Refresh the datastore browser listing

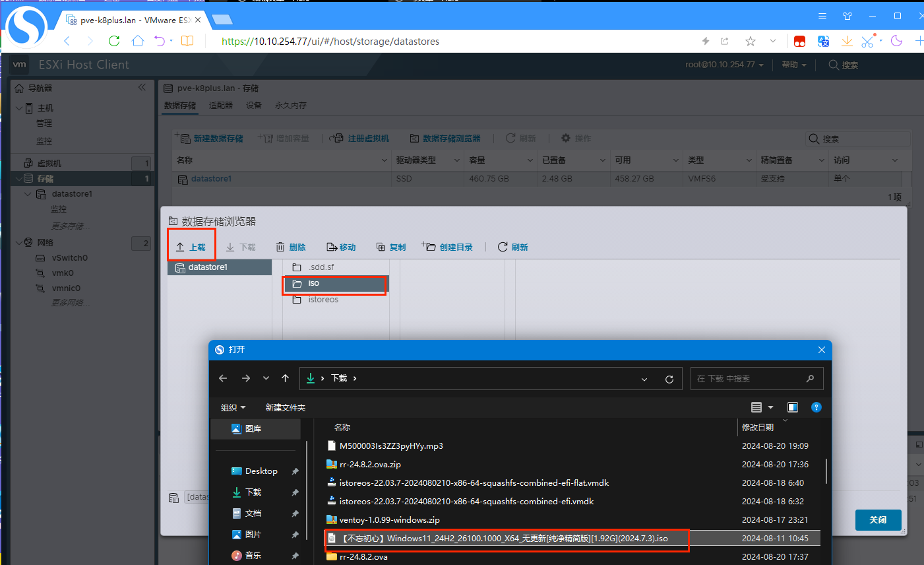point(512,247)
